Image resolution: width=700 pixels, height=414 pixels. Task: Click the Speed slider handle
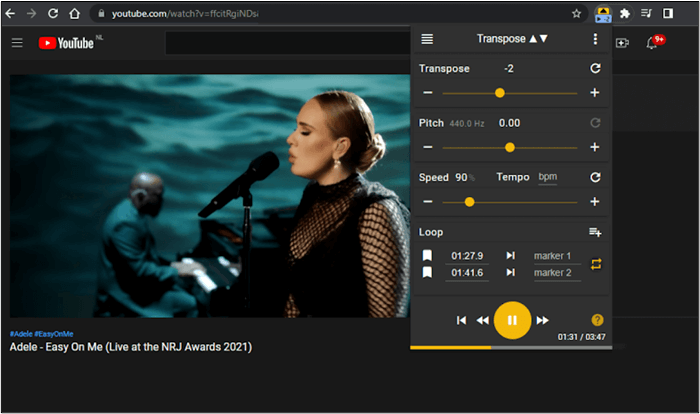click(x=469, y=202)
